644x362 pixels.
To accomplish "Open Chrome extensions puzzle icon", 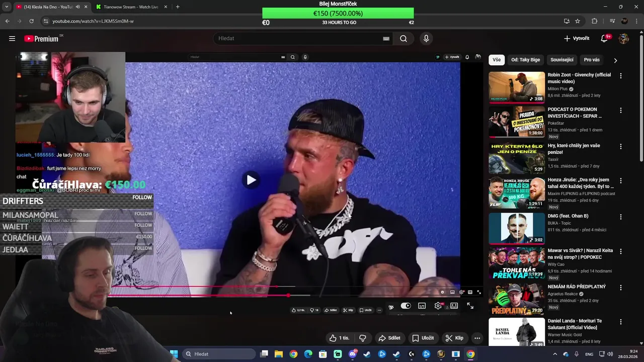I will [594, 21].
